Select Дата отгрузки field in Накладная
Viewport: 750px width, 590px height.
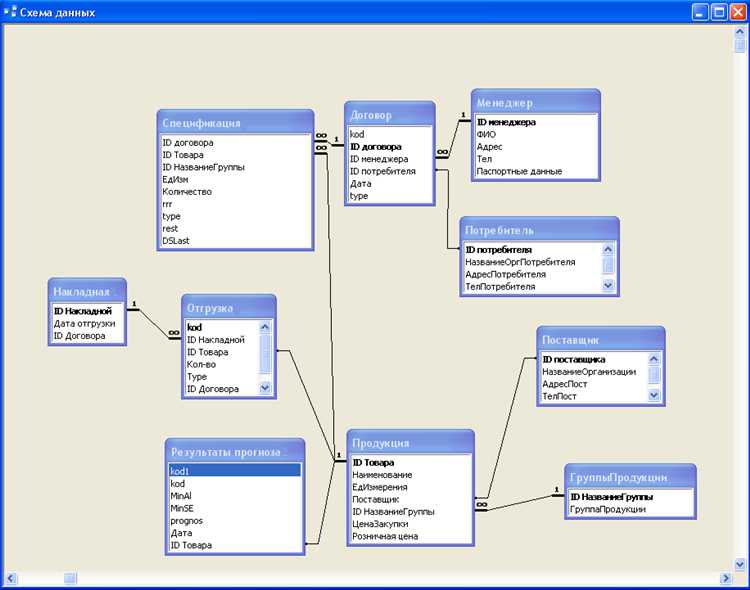coord(87,323)
